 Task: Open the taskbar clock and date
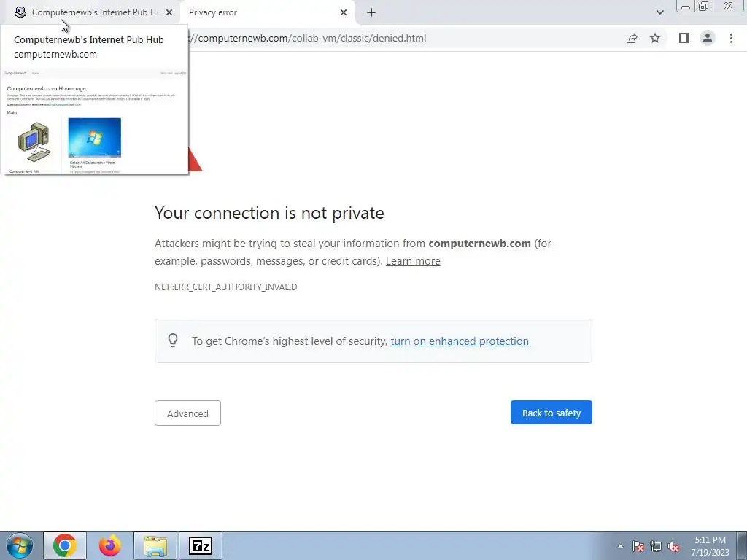[710, 546]
